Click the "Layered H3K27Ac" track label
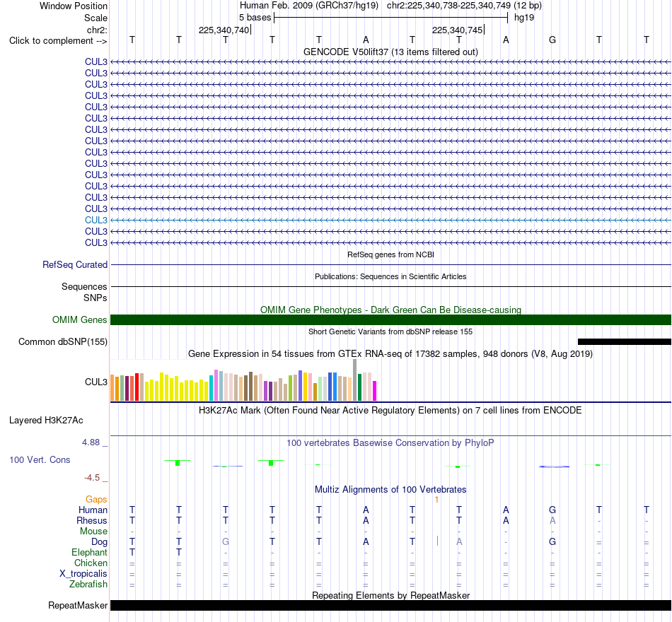 click(x=46, y=421)
